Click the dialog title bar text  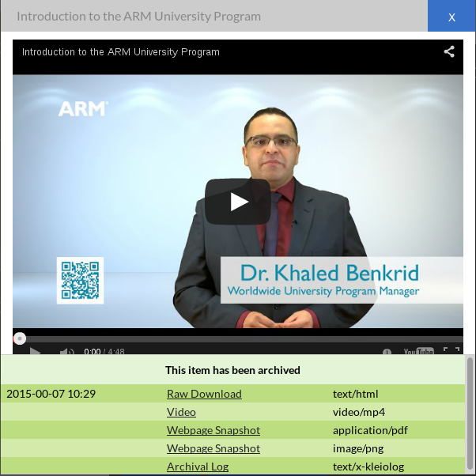(138, 16)
